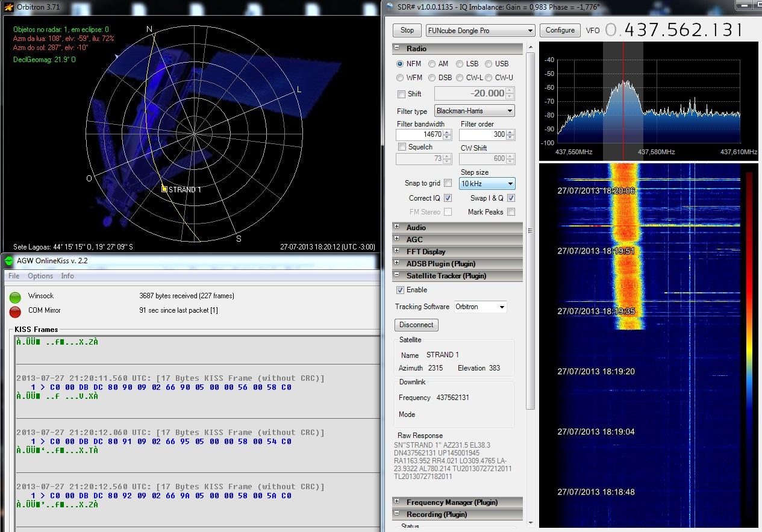Click the SDR# window title icon
Viewport: 762px width, 532px height.
389,7
